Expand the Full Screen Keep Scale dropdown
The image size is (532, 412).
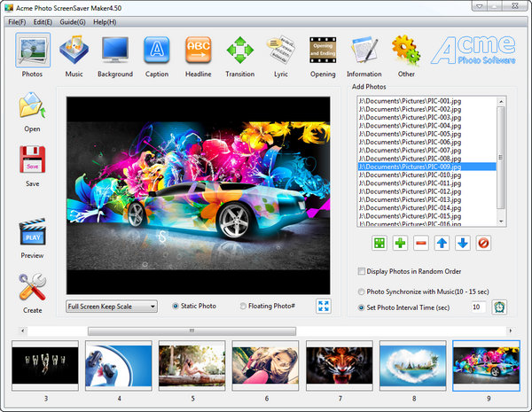[153, 307]
